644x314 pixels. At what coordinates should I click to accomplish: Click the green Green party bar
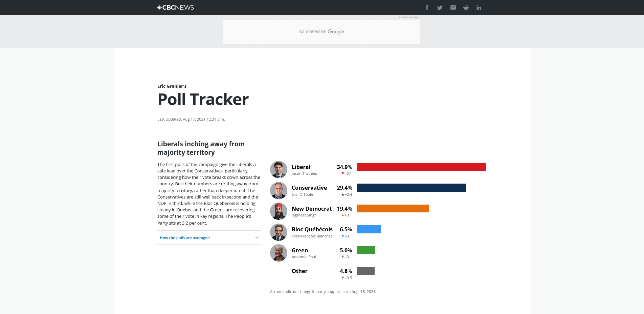click(x=366, y=250)
